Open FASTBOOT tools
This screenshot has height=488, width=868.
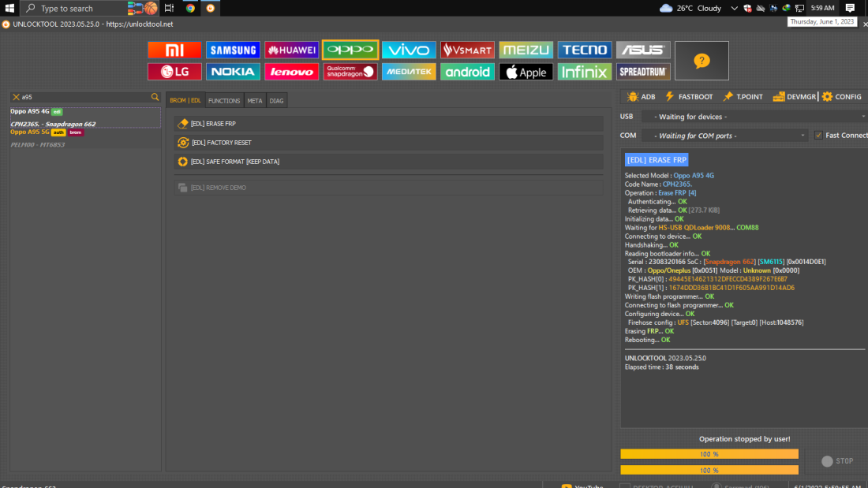tap(689, 96)
